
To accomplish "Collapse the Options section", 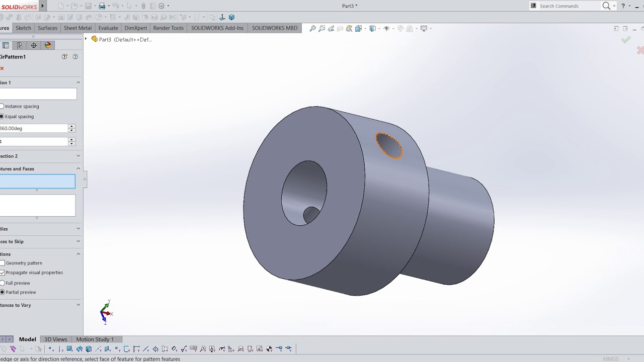I will click(78, 254).
